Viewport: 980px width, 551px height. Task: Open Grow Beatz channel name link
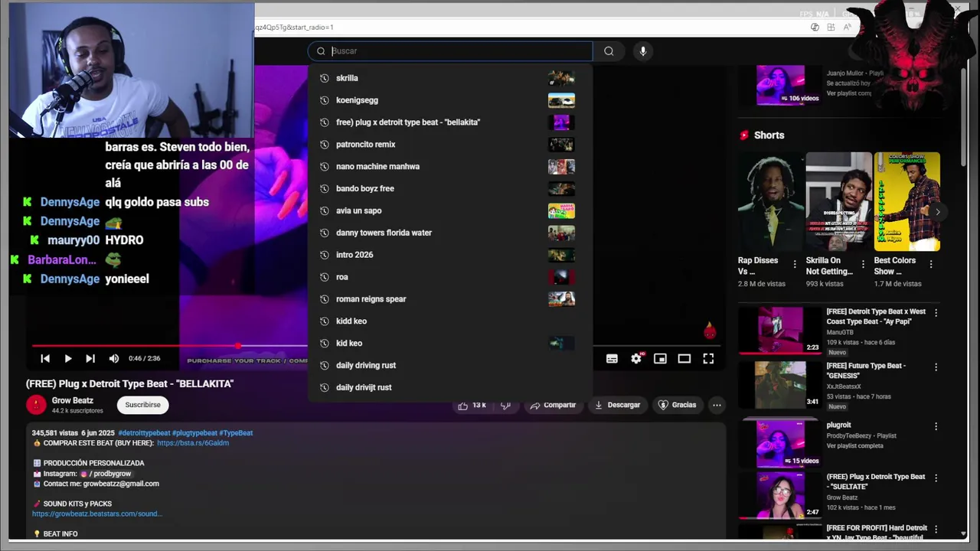[x=73, y=400]
